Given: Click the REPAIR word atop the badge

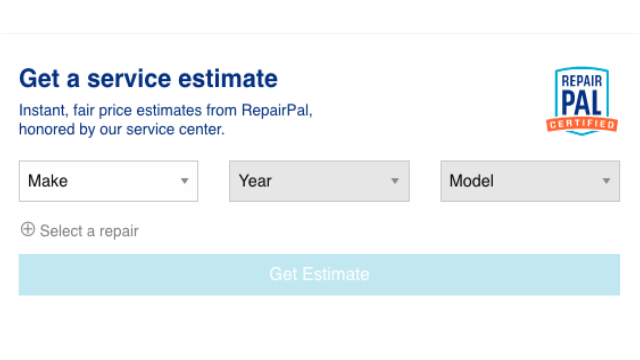Looking at the screenshot, I should [x=582, y=81].
